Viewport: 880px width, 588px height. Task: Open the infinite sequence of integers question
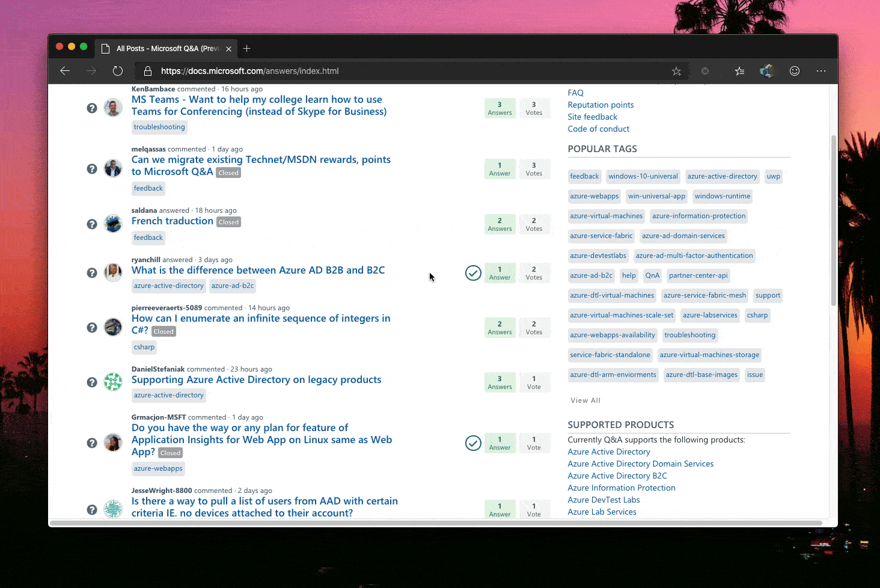coord(261,325)
